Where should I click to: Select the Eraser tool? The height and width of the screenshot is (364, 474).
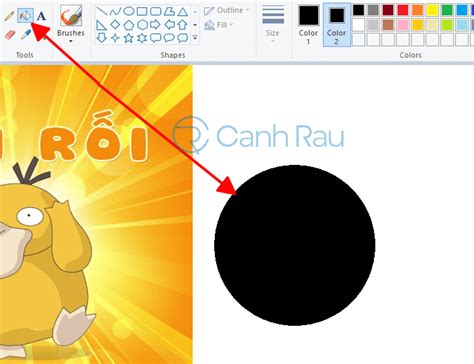point(10,35)
